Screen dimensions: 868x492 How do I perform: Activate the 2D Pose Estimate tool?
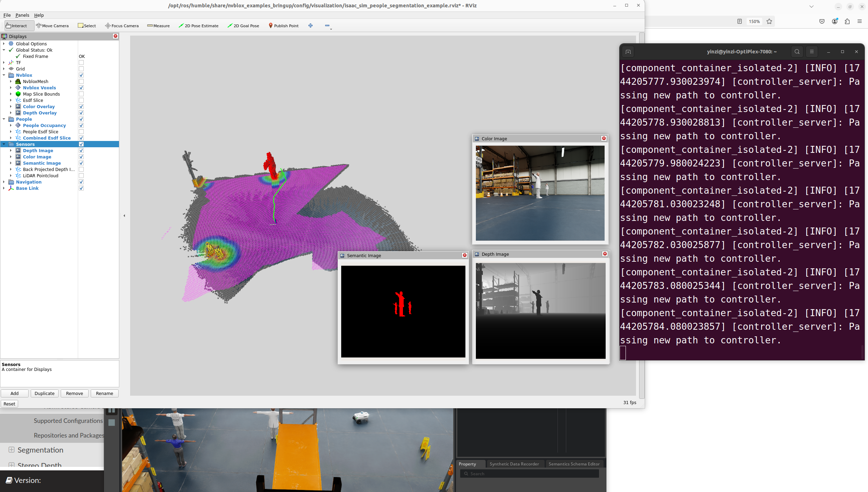pos(199,25)
